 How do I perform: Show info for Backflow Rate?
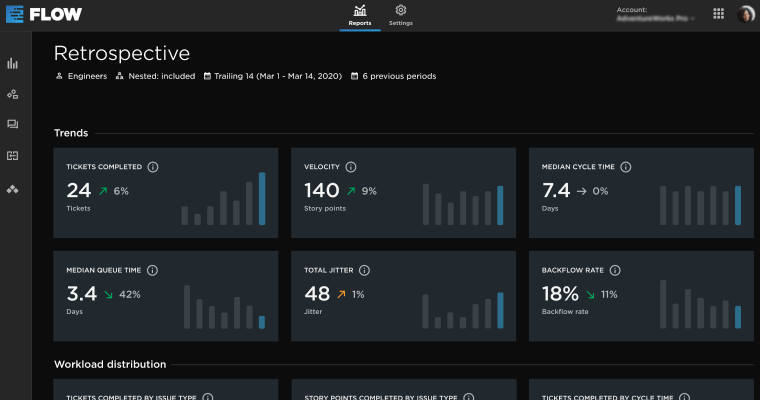(x=615, y=270)
